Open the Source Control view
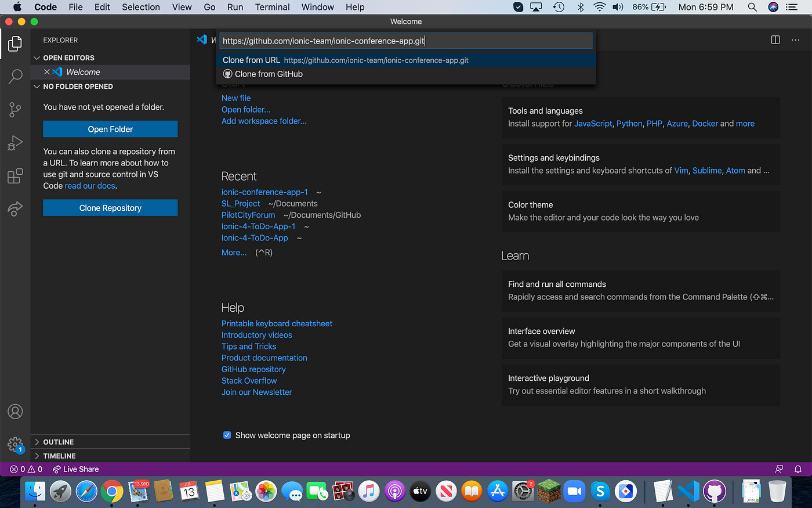 [x=15, y=109]
